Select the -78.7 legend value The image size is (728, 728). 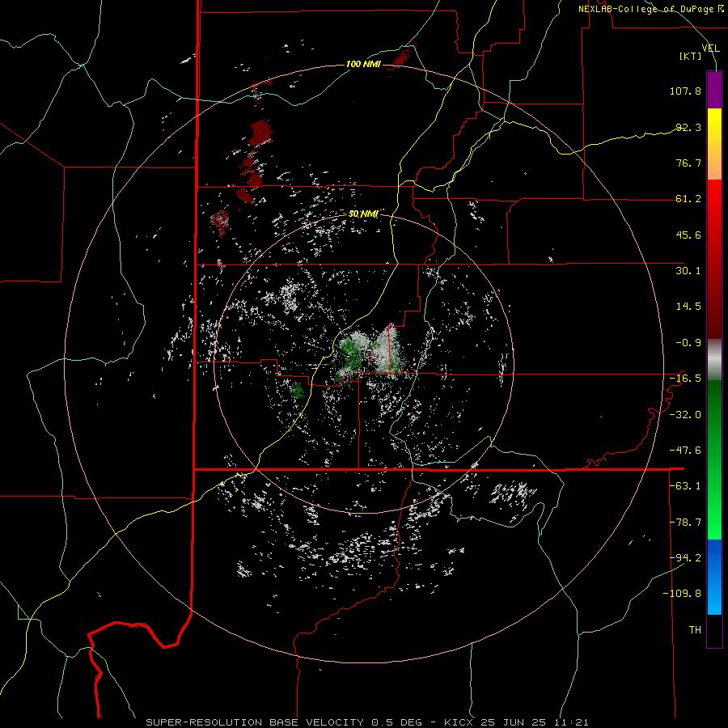(685, 523)
